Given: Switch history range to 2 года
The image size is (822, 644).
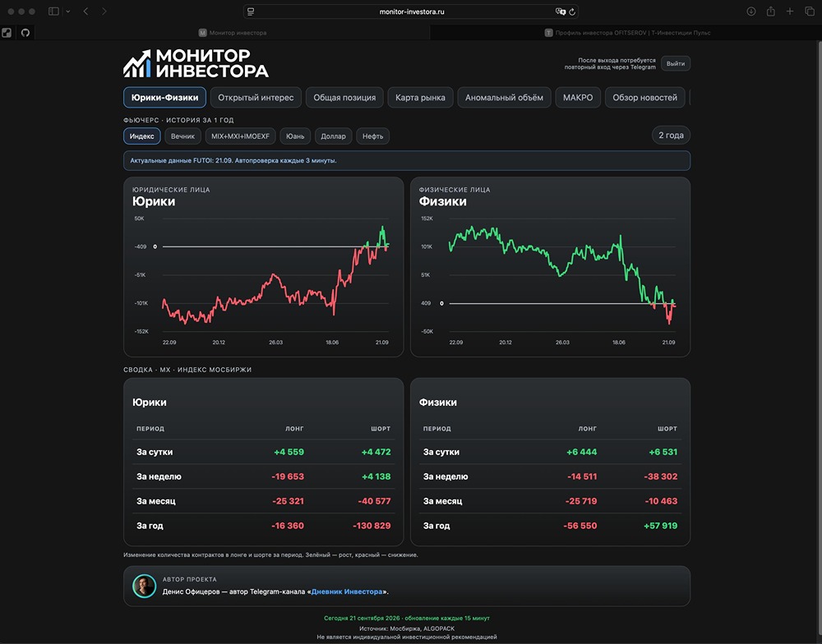Looking at the screenshot, I should [671, 136].
